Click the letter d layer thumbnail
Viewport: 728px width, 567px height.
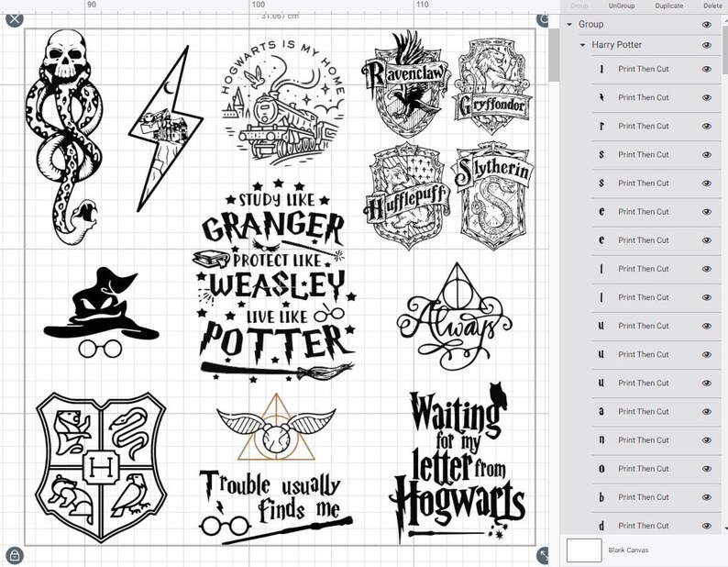(x=601, y=526)
